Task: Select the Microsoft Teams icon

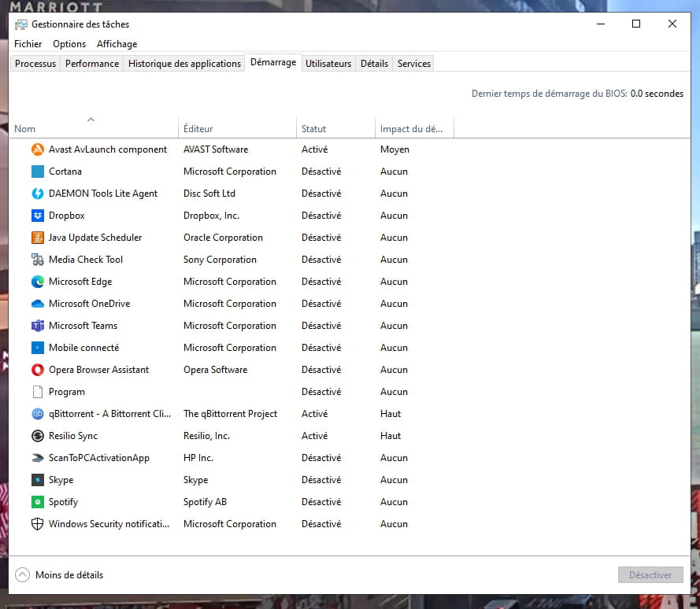Action: [x=38, y=326]
